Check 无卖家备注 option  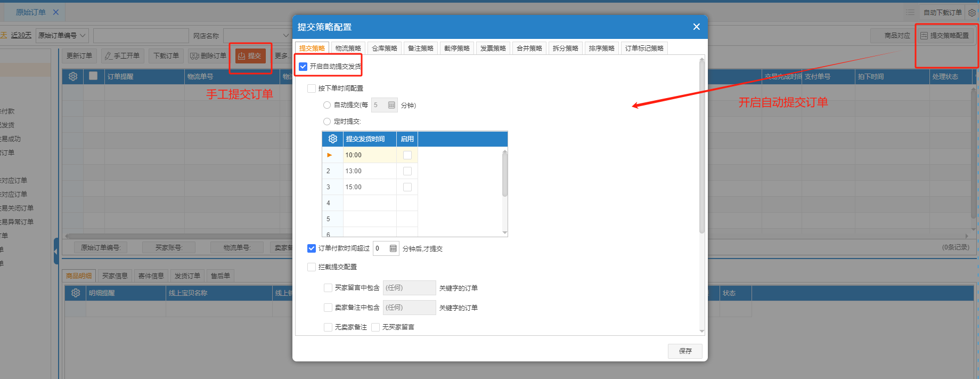328,327
